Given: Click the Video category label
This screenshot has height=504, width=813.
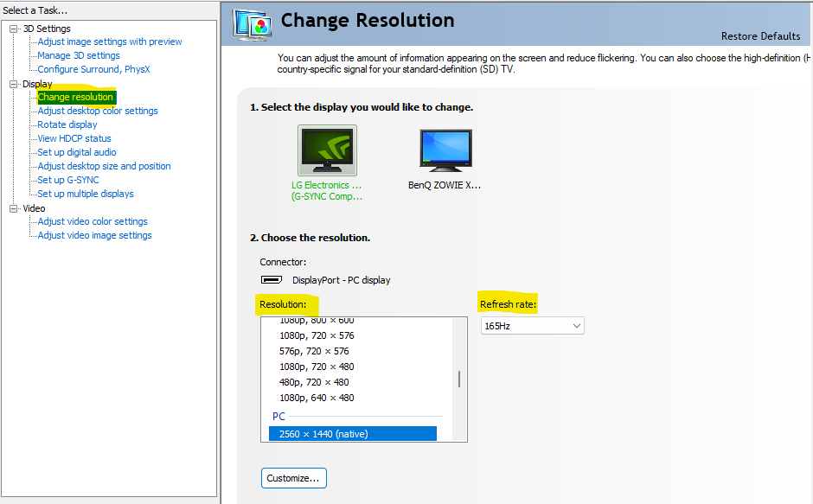Looking at the screenshot, I should point(34,208).
